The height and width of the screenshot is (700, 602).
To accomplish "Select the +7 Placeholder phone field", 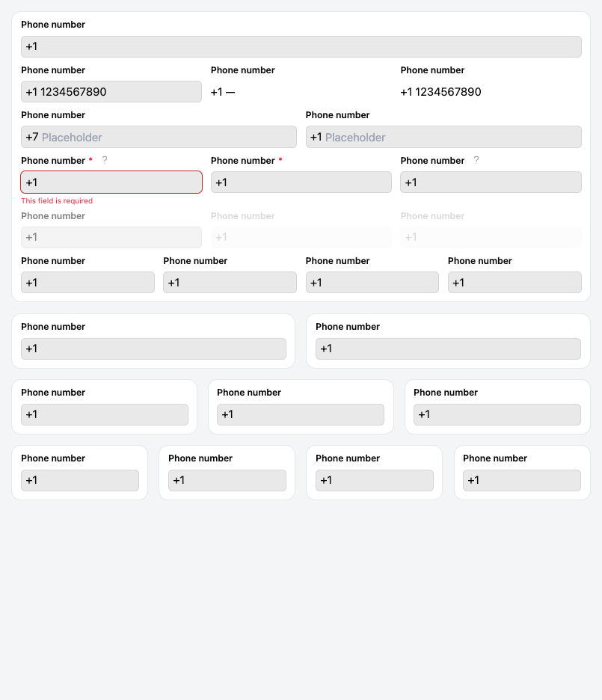I will click(x=159, y=137).
